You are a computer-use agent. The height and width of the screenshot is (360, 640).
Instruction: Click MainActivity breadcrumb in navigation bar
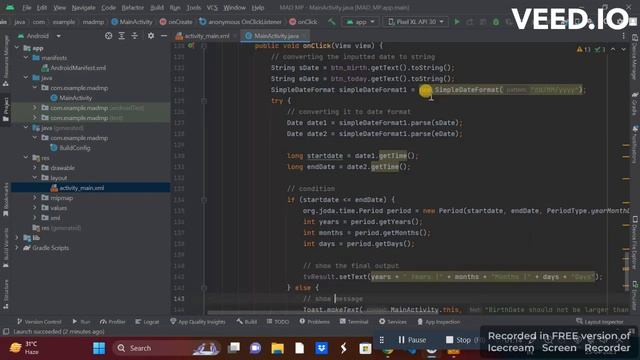pyautogui.click(x=132, y=22)
